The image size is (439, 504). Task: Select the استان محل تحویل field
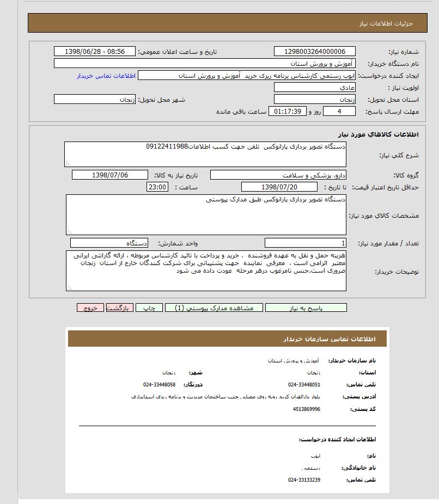click(314, 100)
